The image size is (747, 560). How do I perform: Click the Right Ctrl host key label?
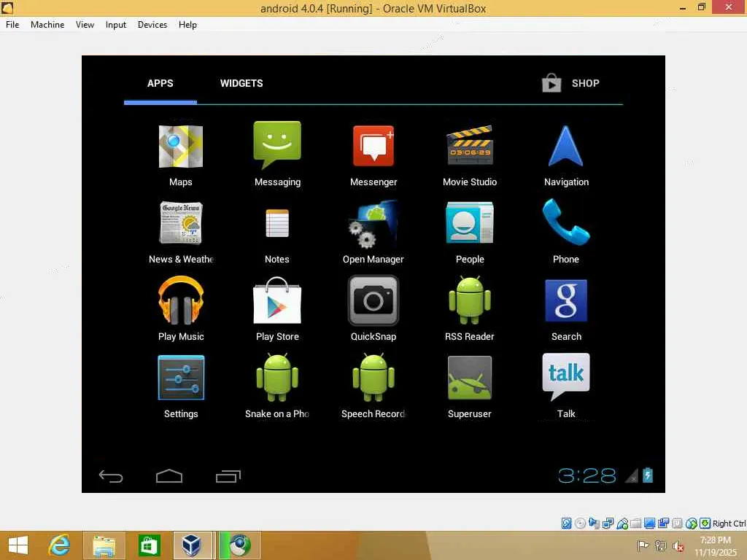coord(729,524)
